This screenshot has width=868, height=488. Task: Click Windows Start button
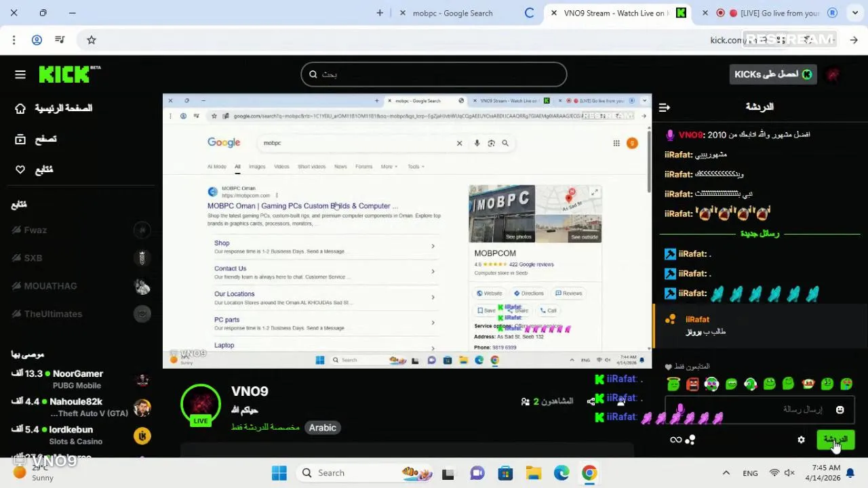[279, 473]
